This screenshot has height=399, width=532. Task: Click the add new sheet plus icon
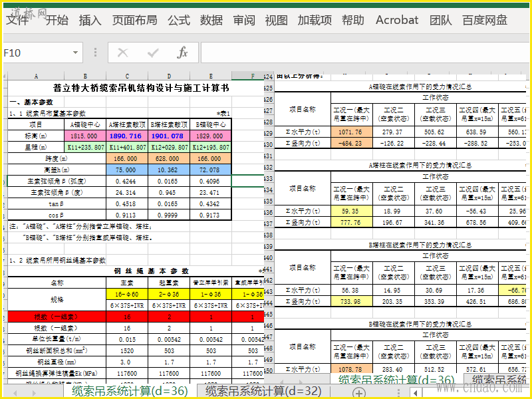359,392
